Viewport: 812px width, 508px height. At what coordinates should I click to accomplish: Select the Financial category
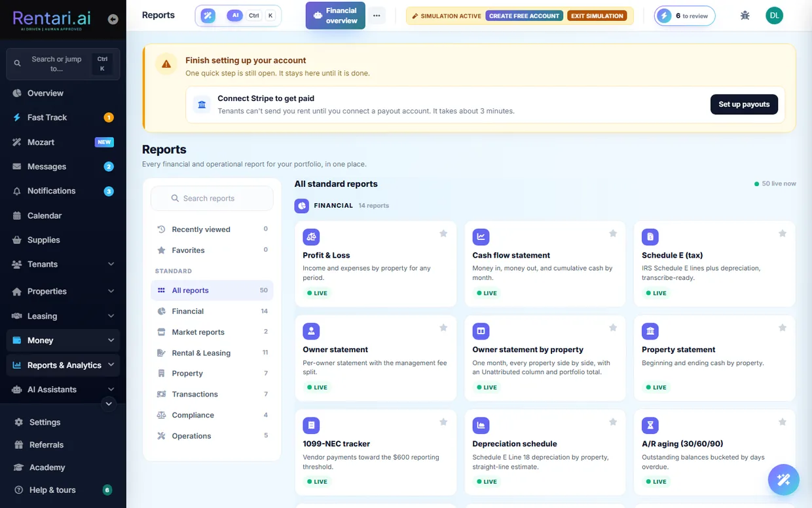212,311
